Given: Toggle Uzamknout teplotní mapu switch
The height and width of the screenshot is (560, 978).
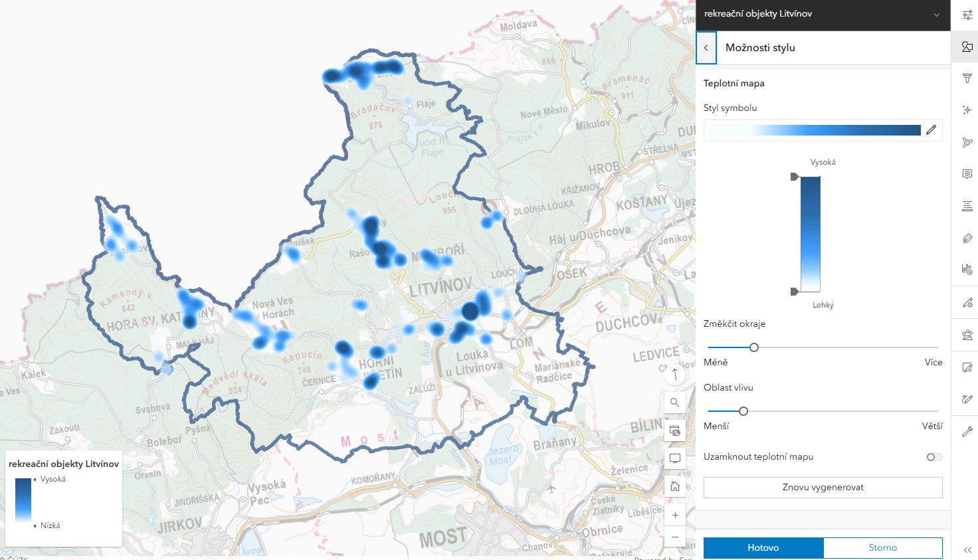Looking at the screenshot, I should pos(934,457).
